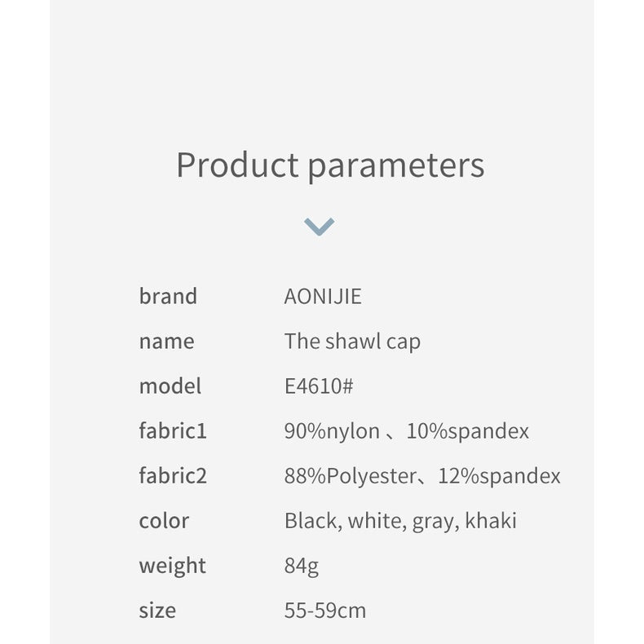The width and height of the screenshot is (644, 644).
Task: Select the fabric2 label
Action: (x=173, y=475)
